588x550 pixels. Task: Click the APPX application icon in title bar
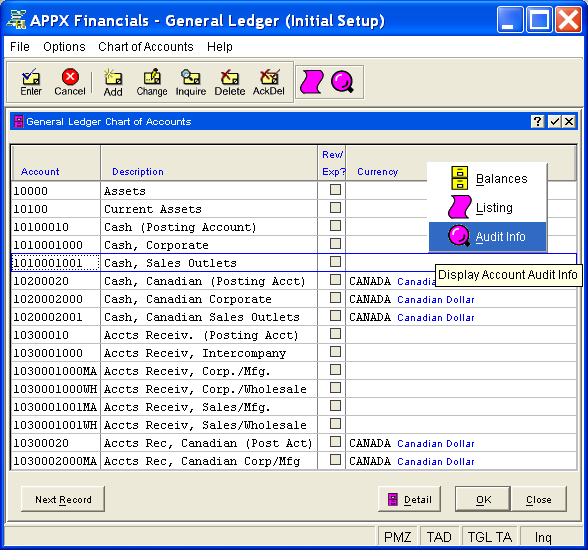pos(16,20)
